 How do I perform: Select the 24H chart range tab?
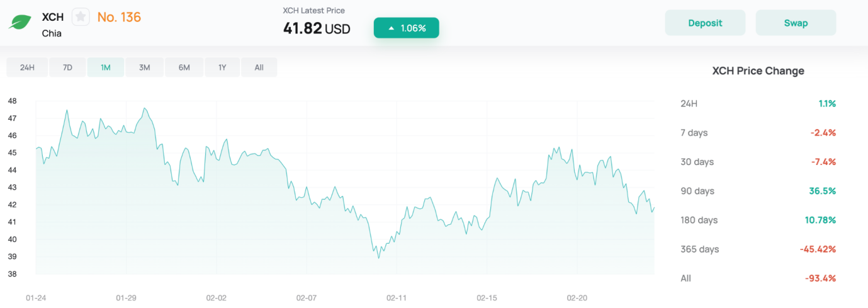[x=27, y=67]
